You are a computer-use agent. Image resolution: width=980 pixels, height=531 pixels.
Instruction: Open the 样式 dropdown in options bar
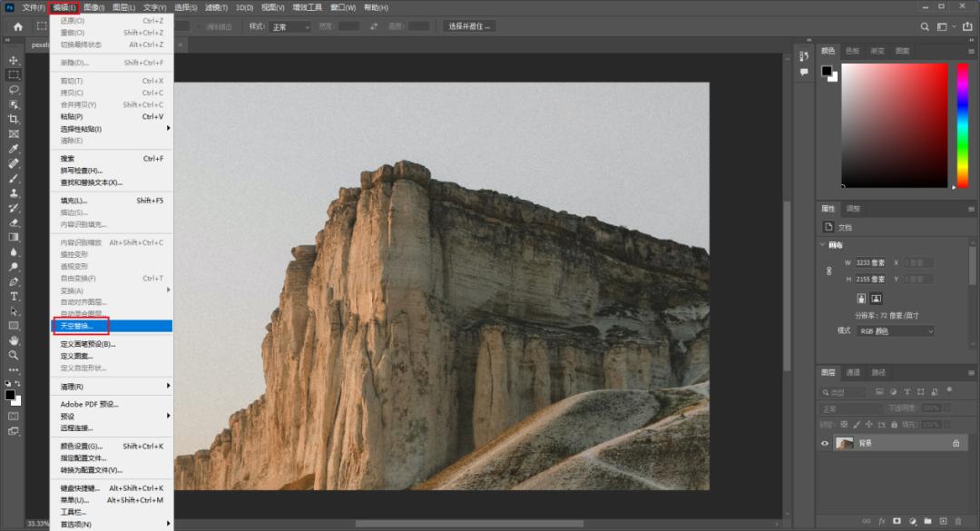tap(290, 26)
